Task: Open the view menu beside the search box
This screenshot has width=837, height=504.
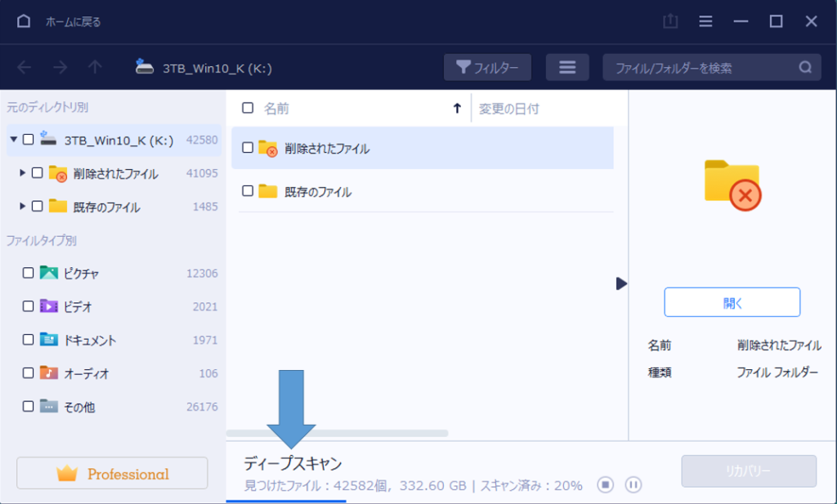Action: tap(567, 67)
